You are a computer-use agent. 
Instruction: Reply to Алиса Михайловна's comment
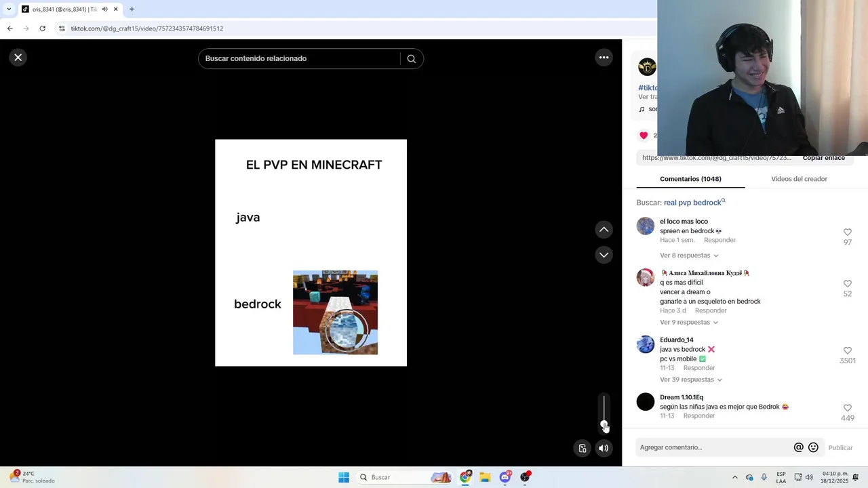(711, 311)
